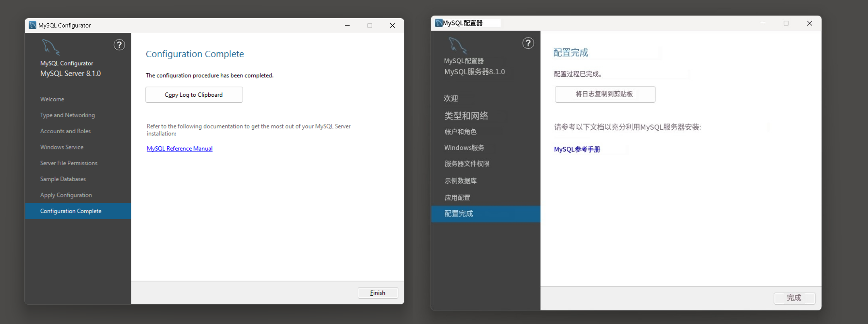Viewport: 868px width, 324px height.
Task: Click title bar app icon of MySQL Configurator
Action: [x=33, y=25]
